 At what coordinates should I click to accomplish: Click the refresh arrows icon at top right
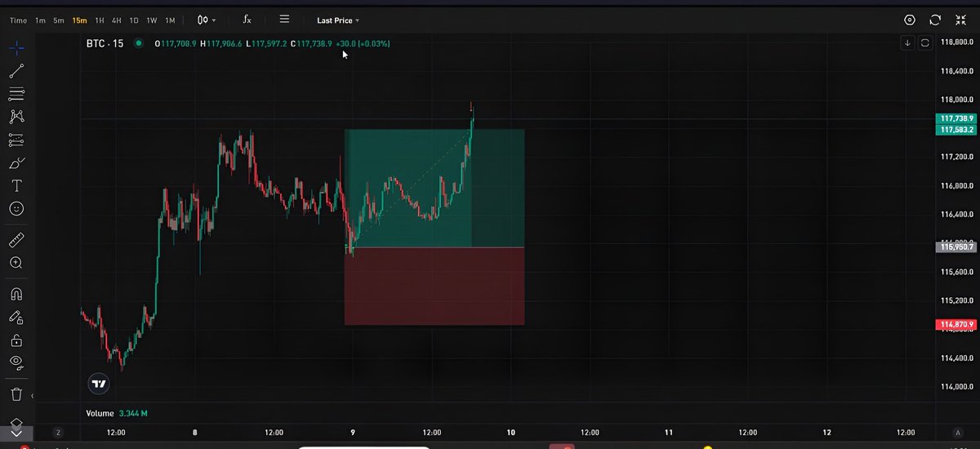pyautogui.click(x=935, y=20)
